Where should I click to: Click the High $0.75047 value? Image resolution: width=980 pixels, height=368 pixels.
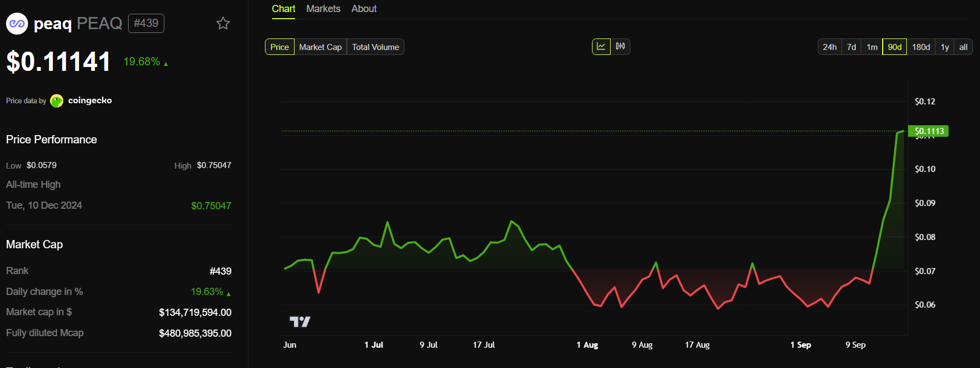coord(214,165)
